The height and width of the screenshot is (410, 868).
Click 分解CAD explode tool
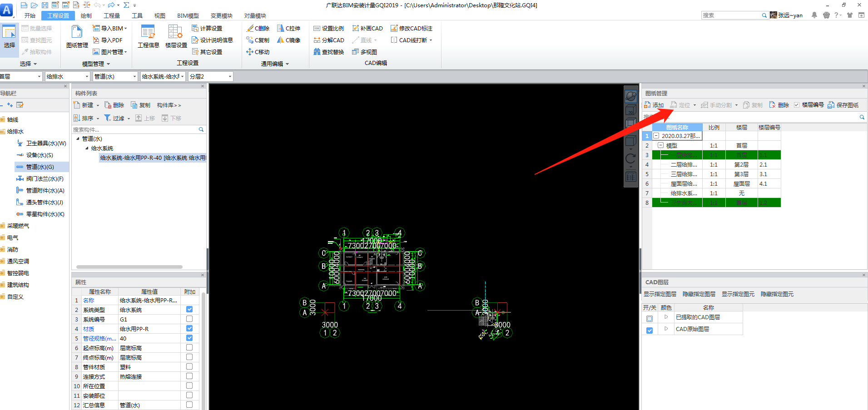click(328, 40)
